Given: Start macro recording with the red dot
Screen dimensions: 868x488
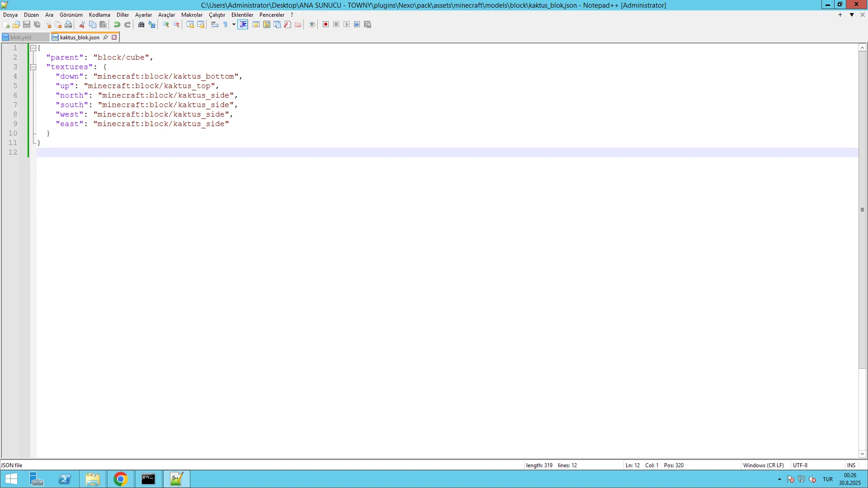Looking at the screenshot, I should click(325, 24).
